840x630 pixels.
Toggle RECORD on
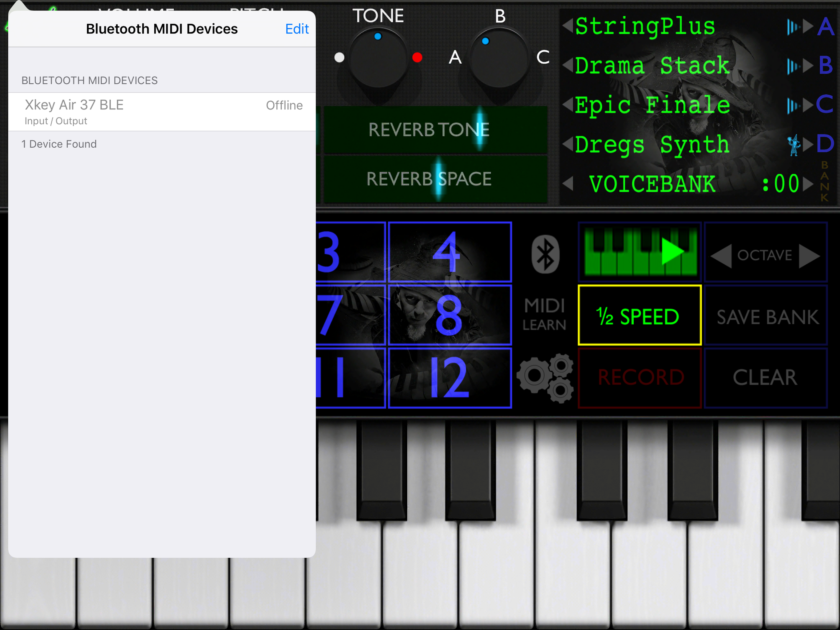[640, 377]
